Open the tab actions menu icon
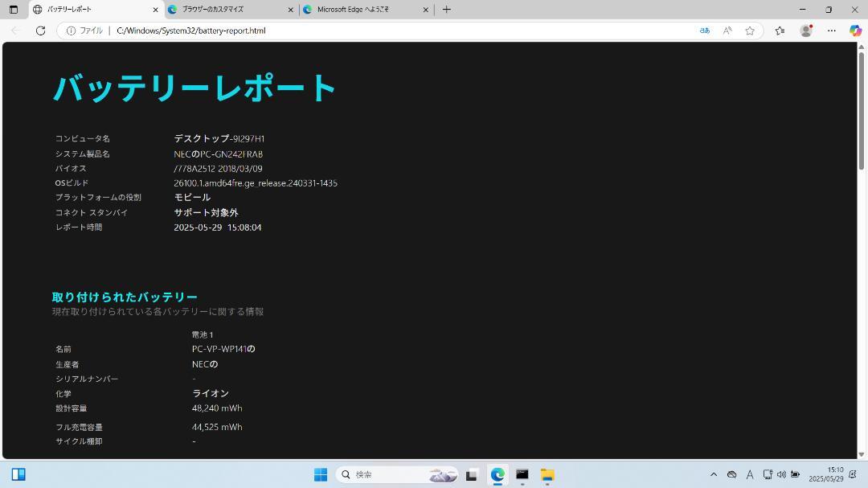Image resolution: width=868 pixels, height=488 pixels. click(x=14, y=10)
